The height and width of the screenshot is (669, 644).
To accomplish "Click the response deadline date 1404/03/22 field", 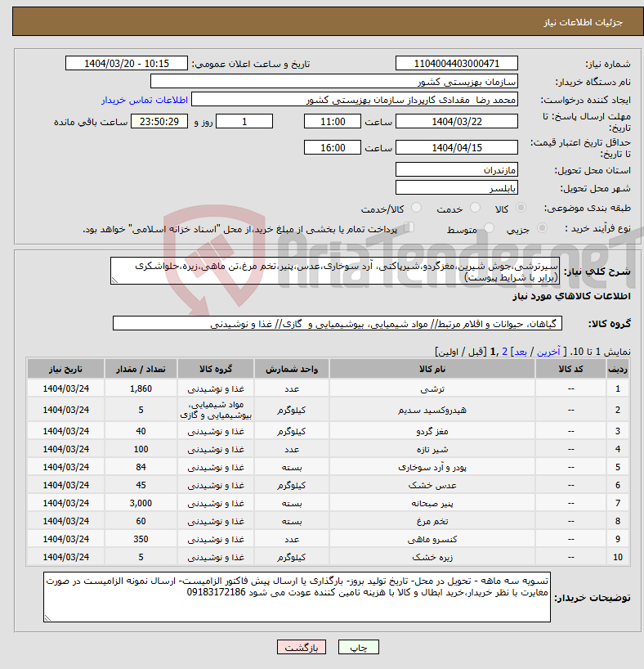I will point(456,121).
